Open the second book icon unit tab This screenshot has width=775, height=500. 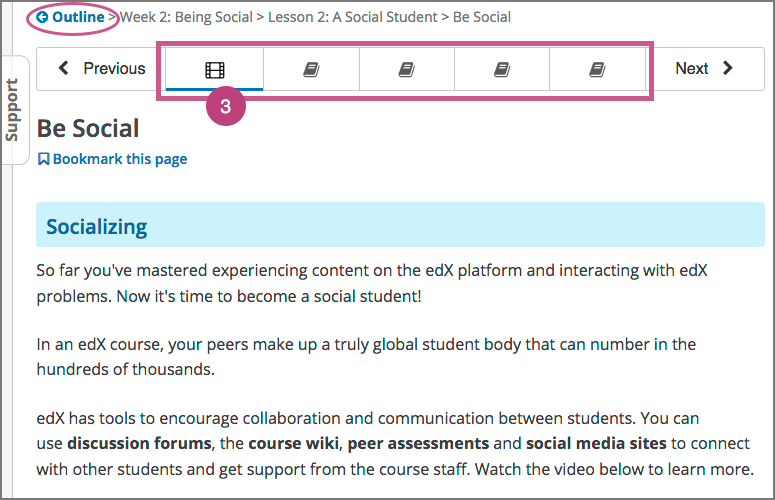(x=406, y=70)
